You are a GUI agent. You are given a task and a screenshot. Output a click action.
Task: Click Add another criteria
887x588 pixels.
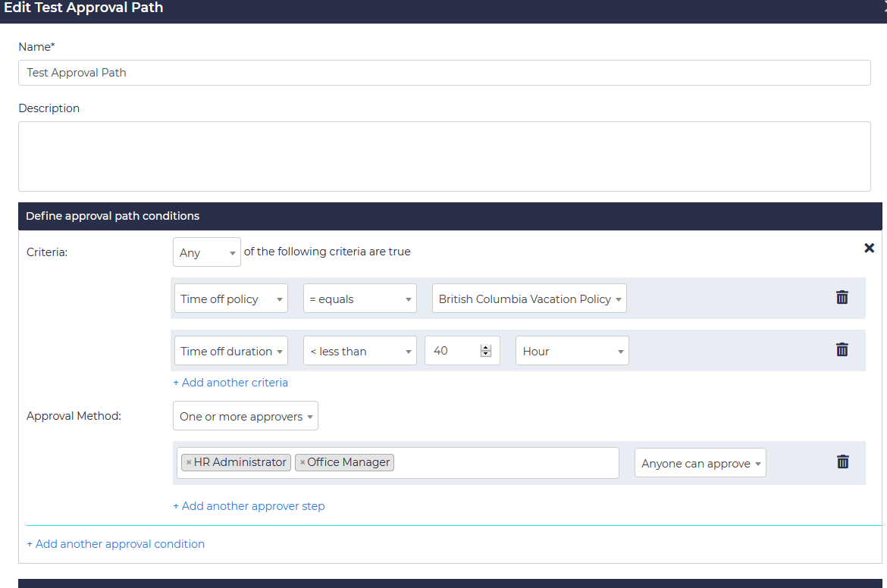(230, 382)
